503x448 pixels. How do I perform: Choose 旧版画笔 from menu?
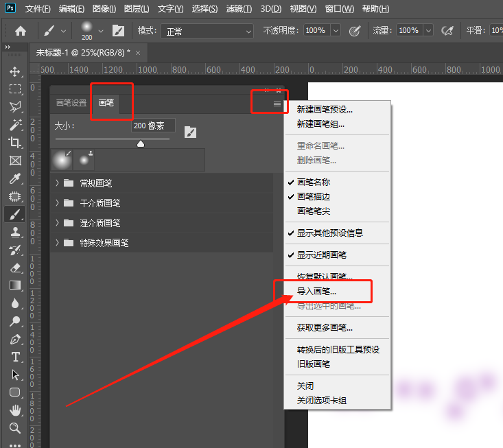pyautogui.click(x=314, y=364)
